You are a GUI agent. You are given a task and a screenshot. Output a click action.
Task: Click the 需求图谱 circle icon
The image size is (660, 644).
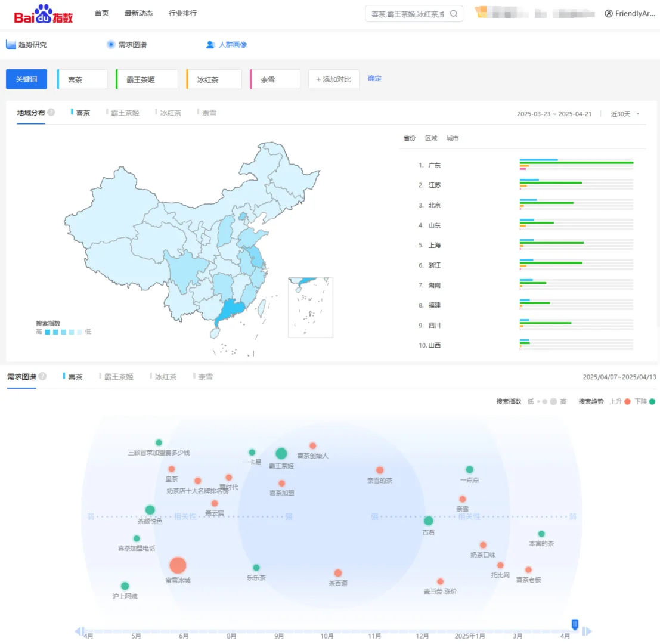pos(111,44)
